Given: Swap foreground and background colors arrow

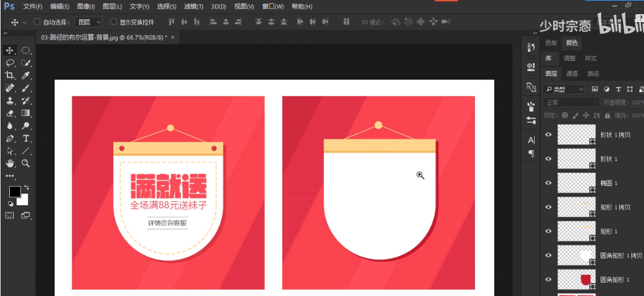Looking at the screenshot, I should pos(26,187).
